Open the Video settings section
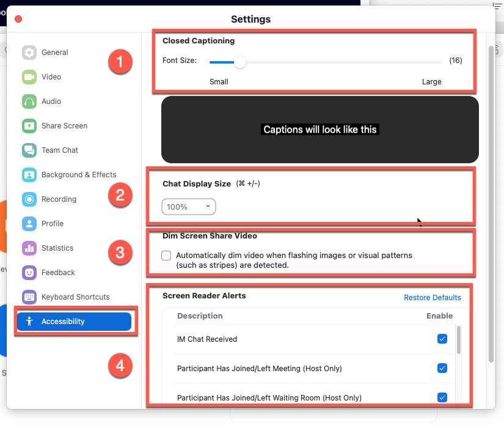 click(51, 76)
